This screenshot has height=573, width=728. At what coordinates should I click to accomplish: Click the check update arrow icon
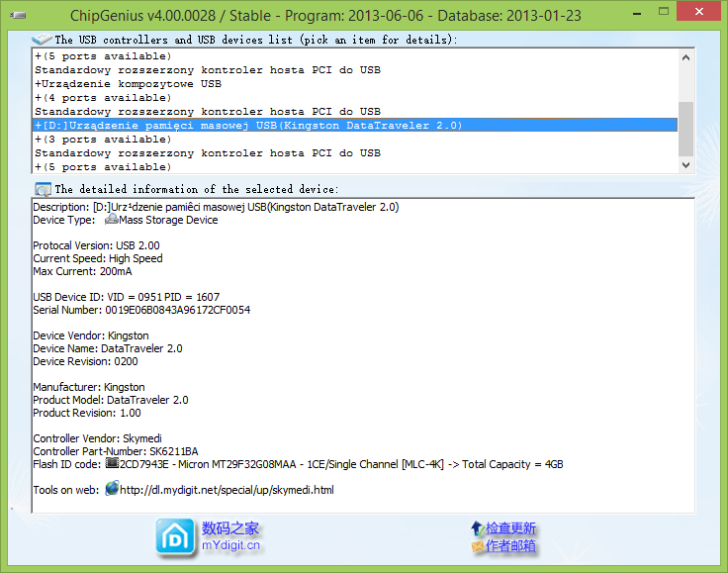pyautogui.click(x=478, y=528)
